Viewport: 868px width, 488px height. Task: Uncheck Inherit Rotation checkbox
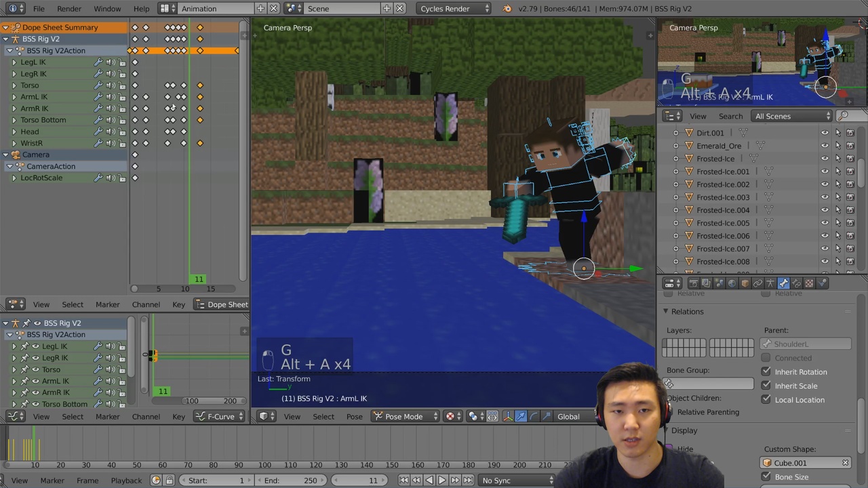[x=766, y=371]
